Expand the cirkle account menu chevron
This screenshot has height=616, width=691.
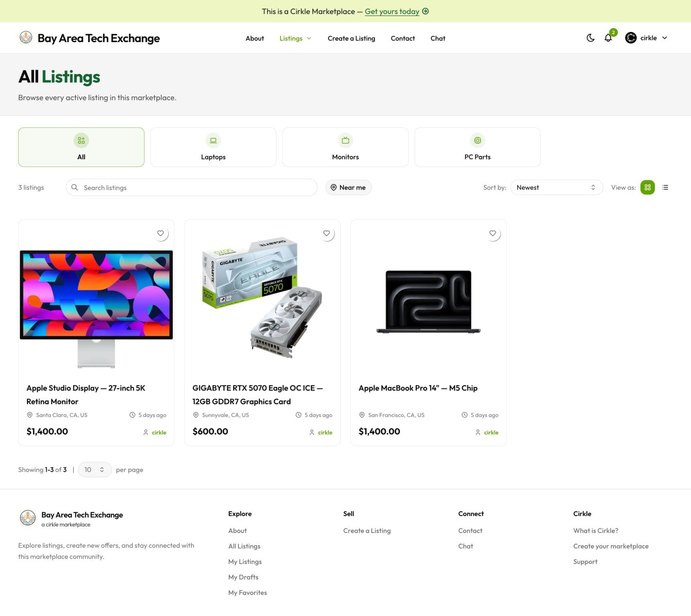(x=665, y=38)
